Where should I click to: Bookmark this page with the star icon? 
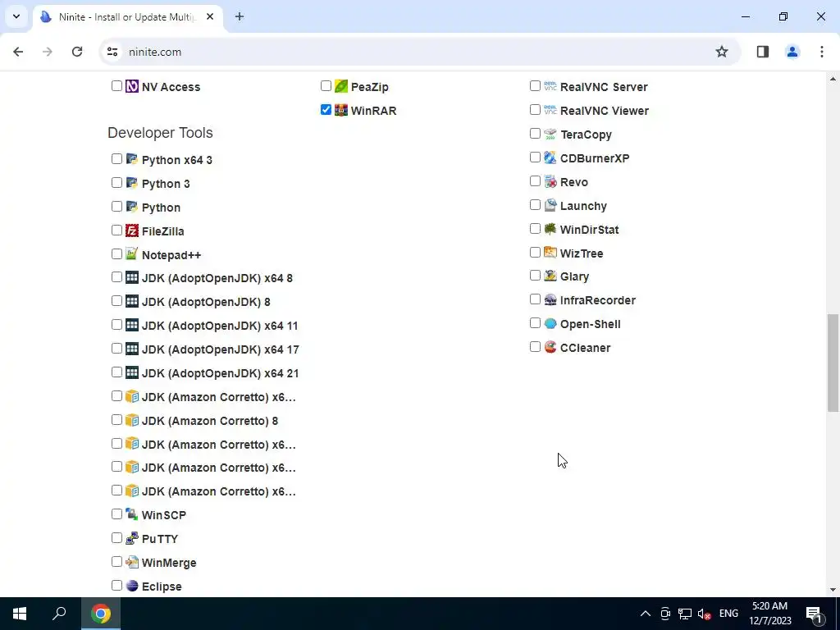tap(722, 52)
